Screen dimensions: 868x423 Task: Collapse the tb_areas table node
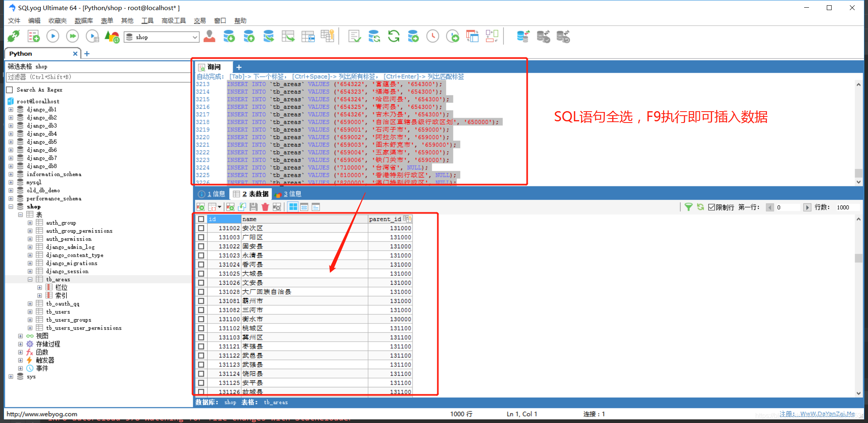coord(30,279)
